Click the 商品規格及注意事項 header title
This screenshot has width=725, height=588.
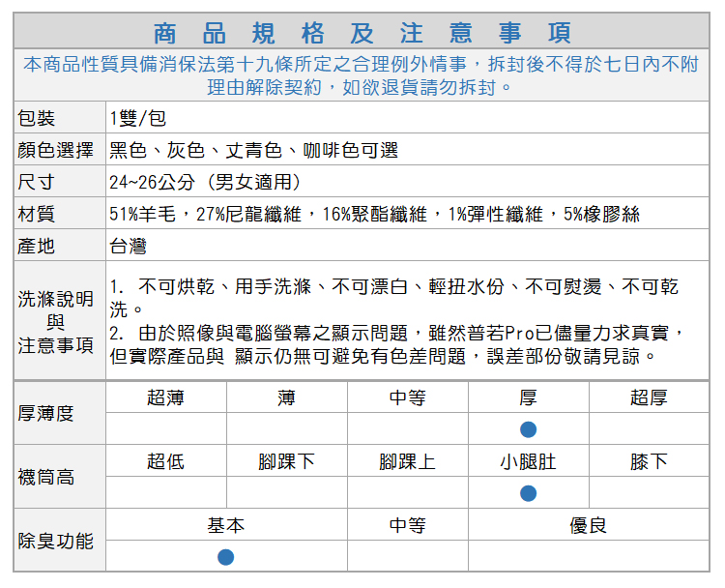pos(362,32)
